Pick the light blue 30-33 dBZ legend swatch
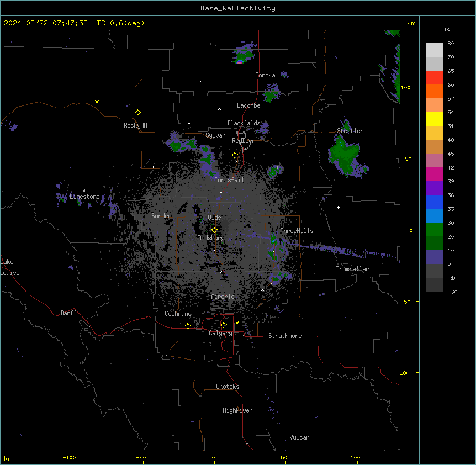The height and width of the screenshot is (465, 476). click(434, 216)
